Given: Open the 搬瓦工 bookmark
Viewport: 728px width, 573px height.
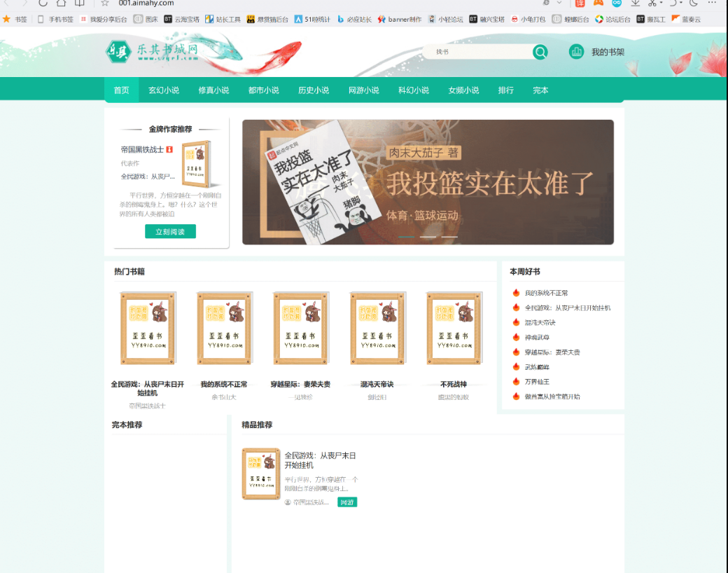Looking at the screenshot, I should click(x=651, y=19).
